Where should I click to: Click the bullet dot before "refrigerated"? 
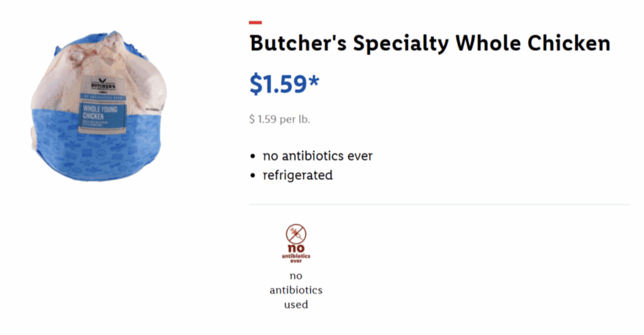[x=253, y=175]
